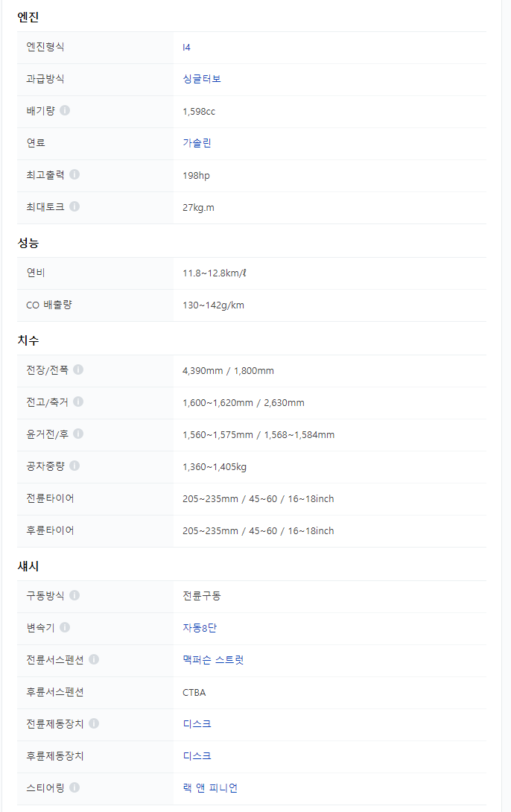Select the 11.8~12.8km/ℓ fuel economy value

coord(215,273)
